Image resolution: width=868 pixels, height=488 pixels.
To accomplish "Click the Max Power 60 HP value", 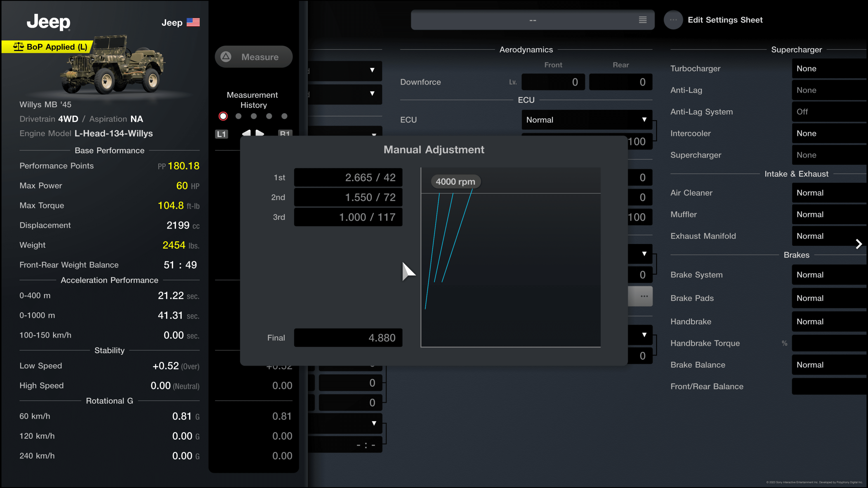I will pyautogui.click(x=188, y=185).
